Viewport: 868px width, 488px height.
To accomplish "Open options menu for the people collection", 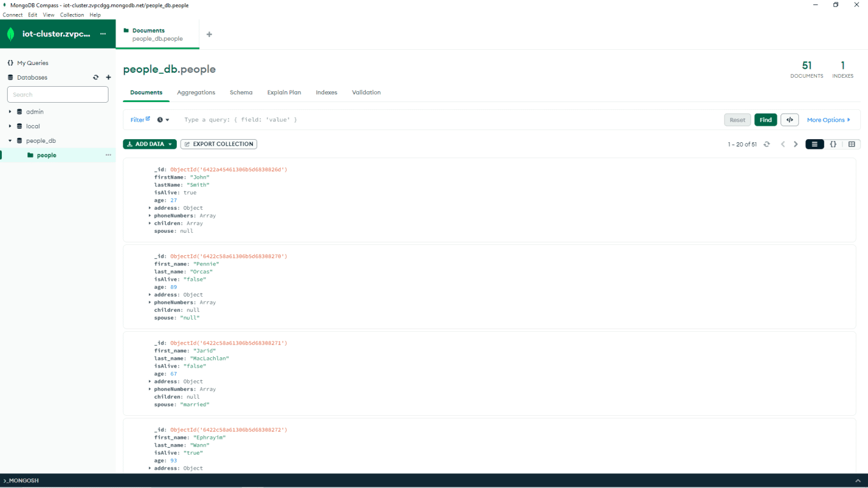I will coord(107,155).
